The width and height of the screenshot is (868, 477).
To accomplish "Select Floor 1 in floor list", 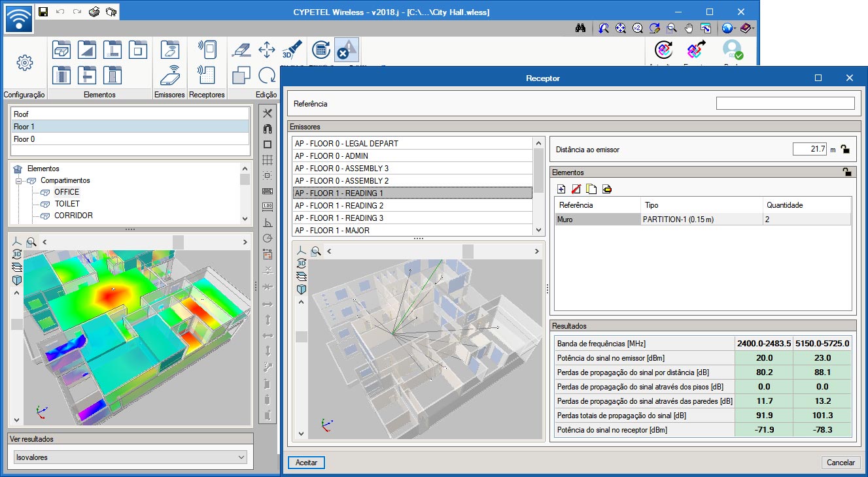I will point(130,126).
